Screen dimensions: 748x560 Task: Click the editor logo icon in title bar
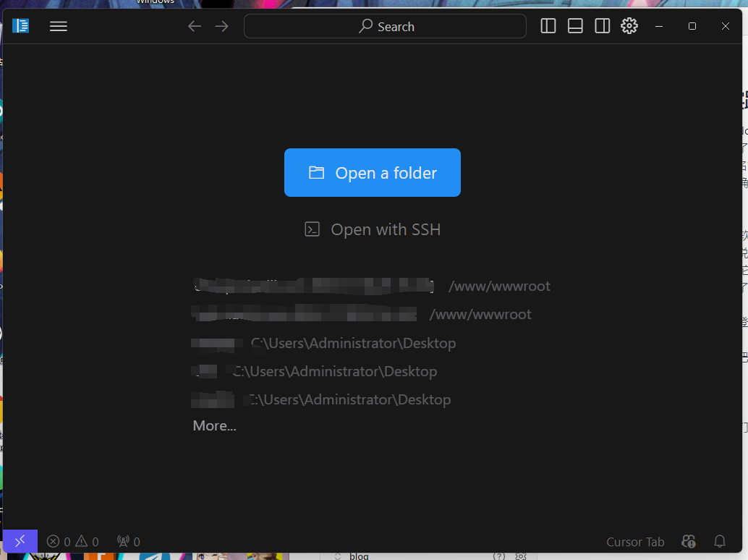21,27
